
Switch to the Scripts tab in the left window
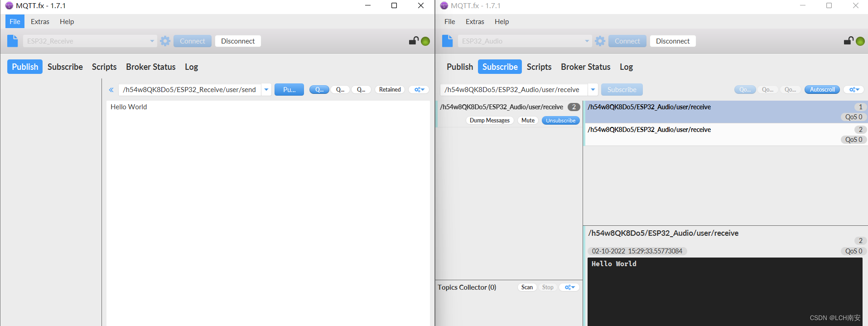pos(104,67)
